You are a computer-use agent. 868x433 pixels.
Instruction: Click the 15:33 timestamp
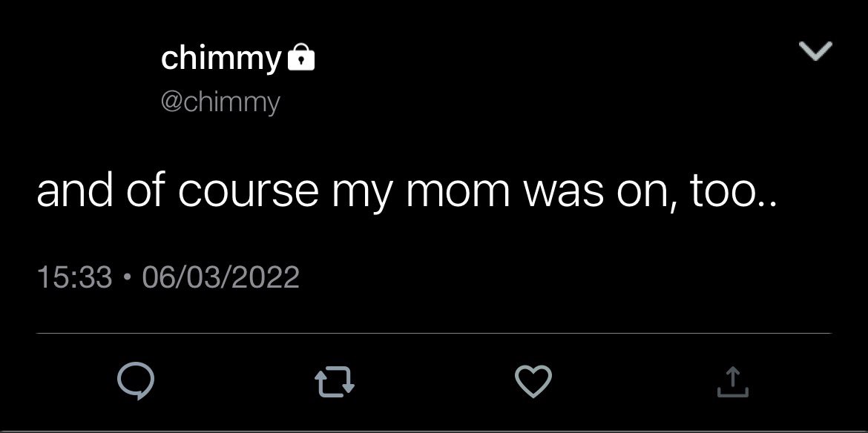pos(75,277)
